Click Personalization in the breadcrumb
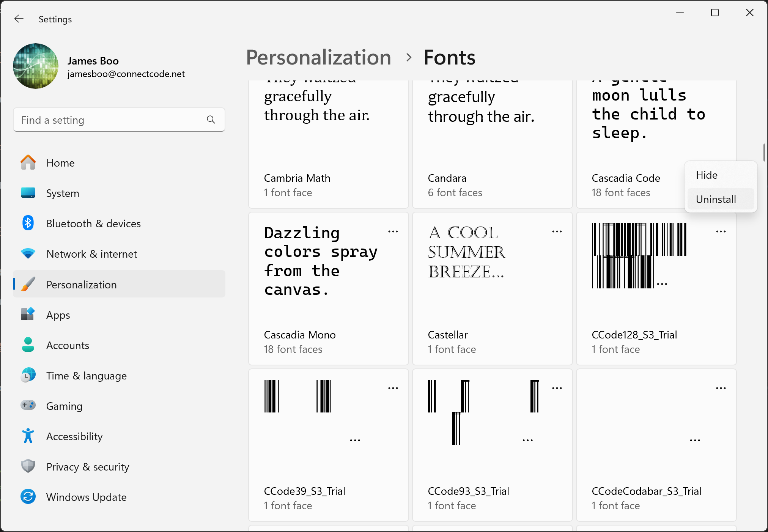The image size is (768, 532). tap(318, 58)
